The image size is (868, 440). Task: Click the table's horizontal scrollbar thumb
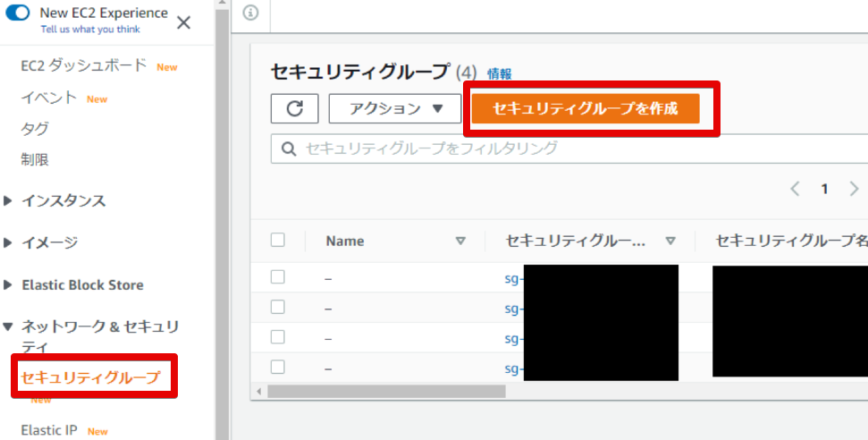pyautogui.click(x=386, y=392)
